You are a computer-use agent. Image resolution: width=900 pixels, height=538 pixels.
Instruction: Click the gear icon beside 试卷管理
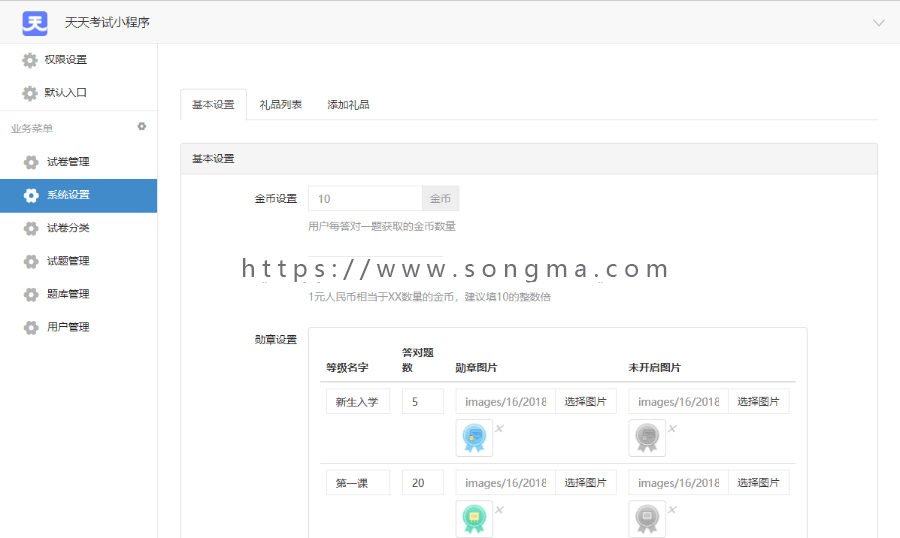[31, 162]
